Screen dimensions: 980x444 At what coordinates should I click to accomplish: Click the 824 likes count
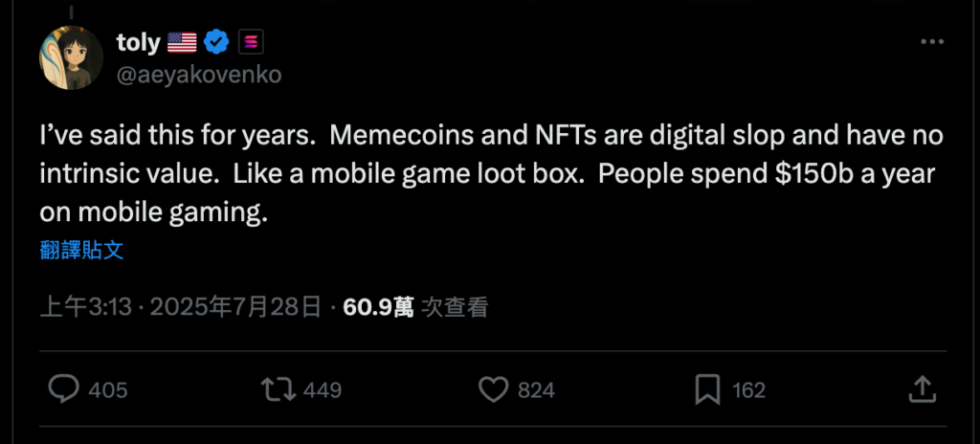[x=536, y=390]
